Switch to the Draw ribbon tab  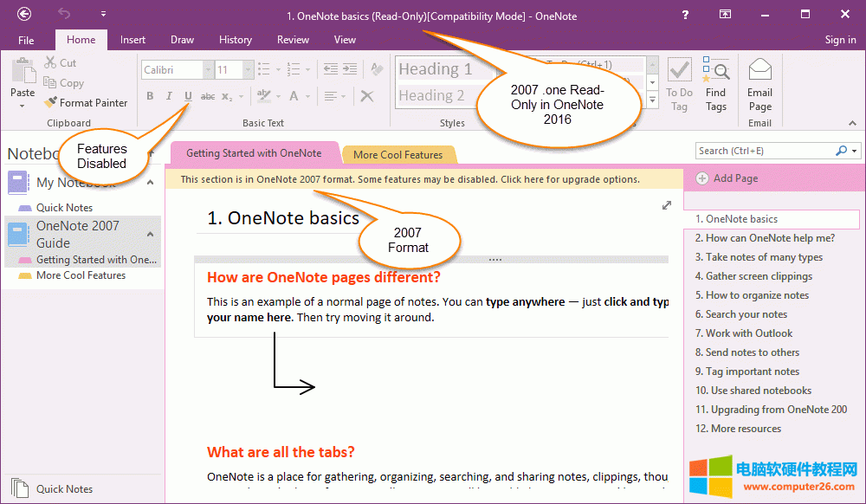(182, 39)
